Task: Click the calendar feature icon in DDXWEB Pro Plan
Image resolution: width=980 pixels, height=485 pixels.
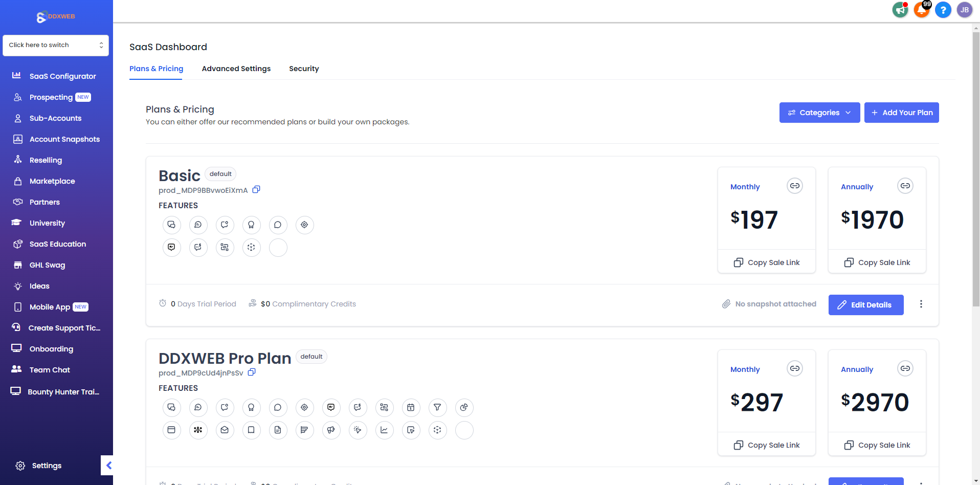Action: click(411, 407)
